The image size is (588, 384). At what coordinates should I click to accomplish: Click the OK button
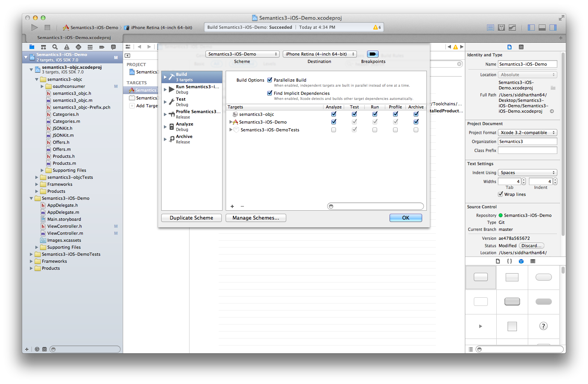click(x=406, y=218)
